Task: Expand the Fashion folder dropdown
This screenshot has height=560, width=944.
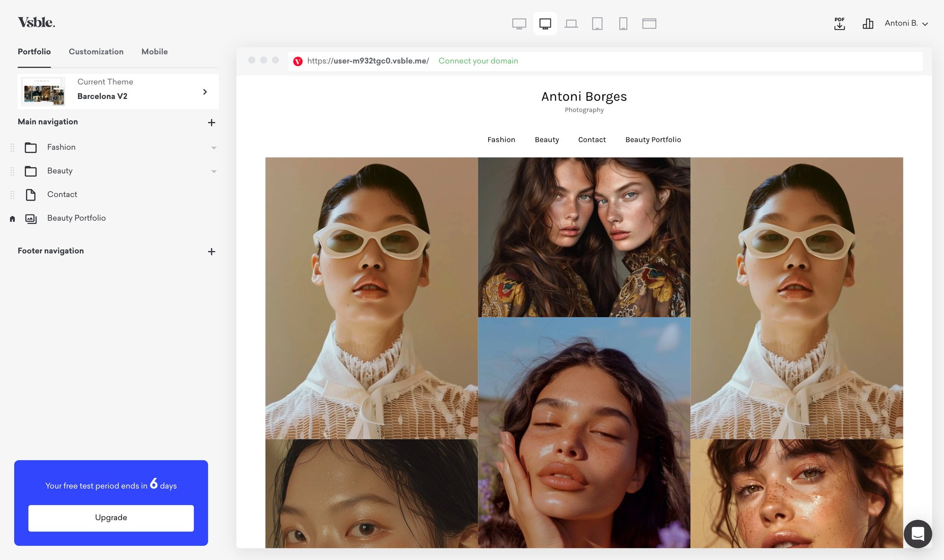Action: 214,147
